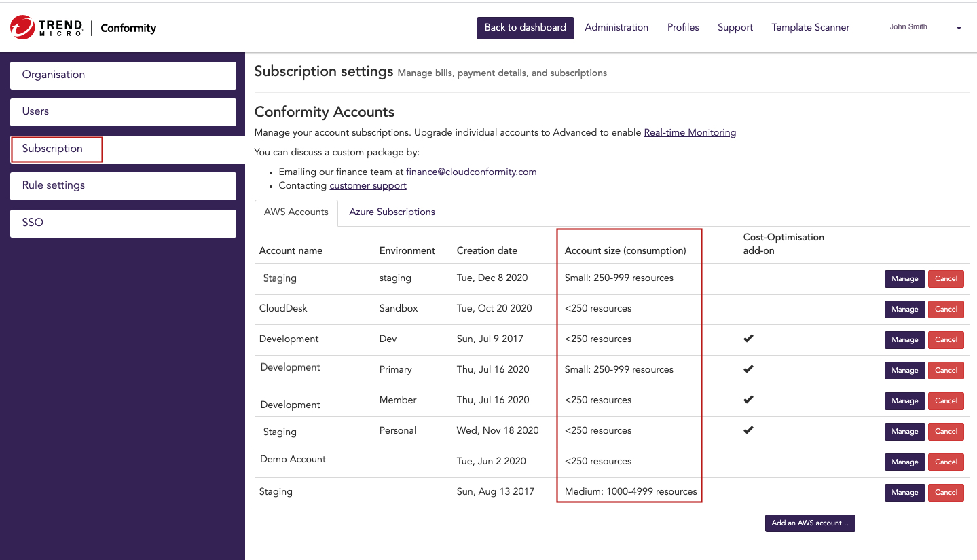Click the Primary environment cell
This screenshot has height=560, width=977.
click(x=396, y=370)
